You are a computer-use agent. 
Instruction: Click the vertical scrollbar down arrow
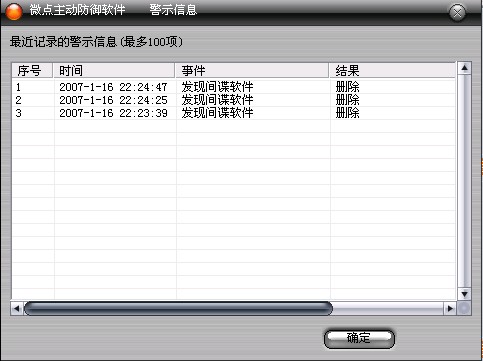(464, 294)
